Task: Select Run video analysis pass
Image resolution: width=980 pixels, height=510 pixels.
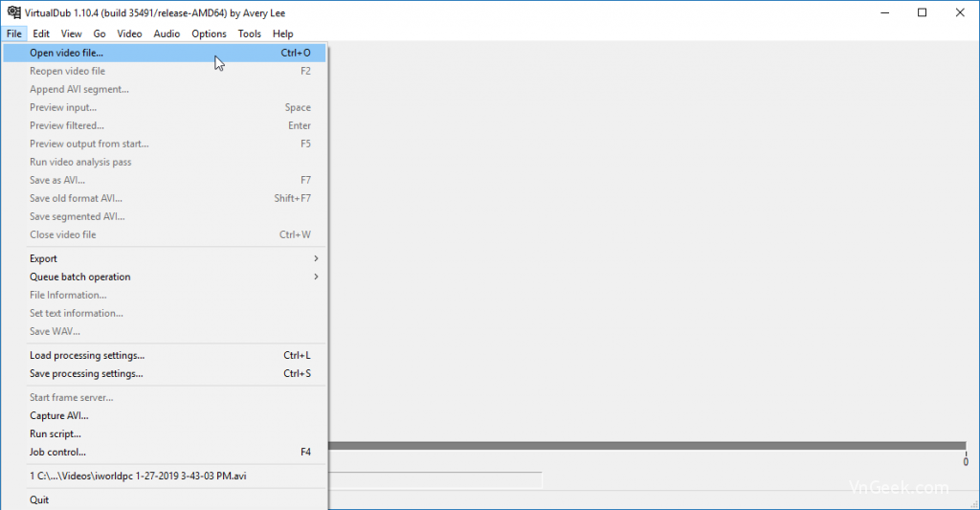Action: coord(165,162)
